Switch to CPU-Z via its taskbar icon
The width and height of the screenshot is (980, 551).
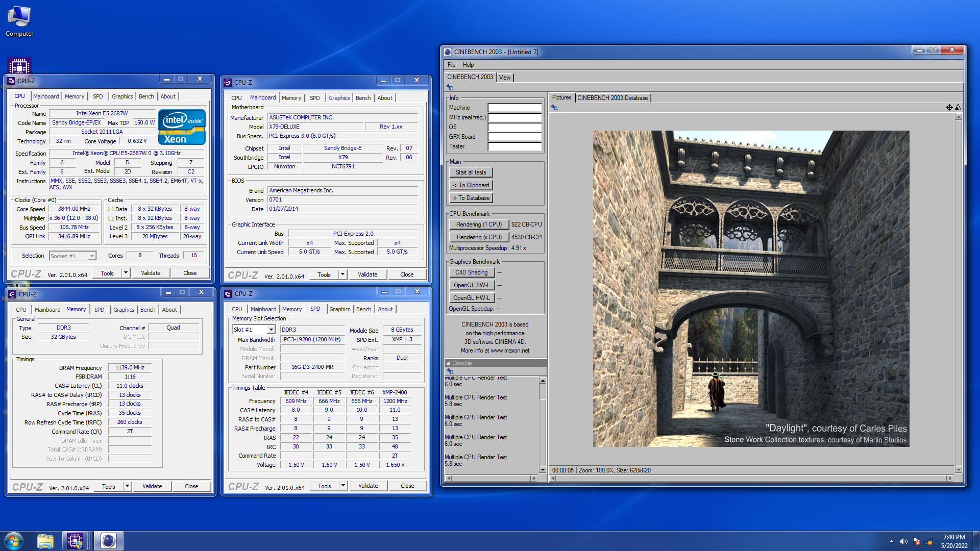coord(75,541)
